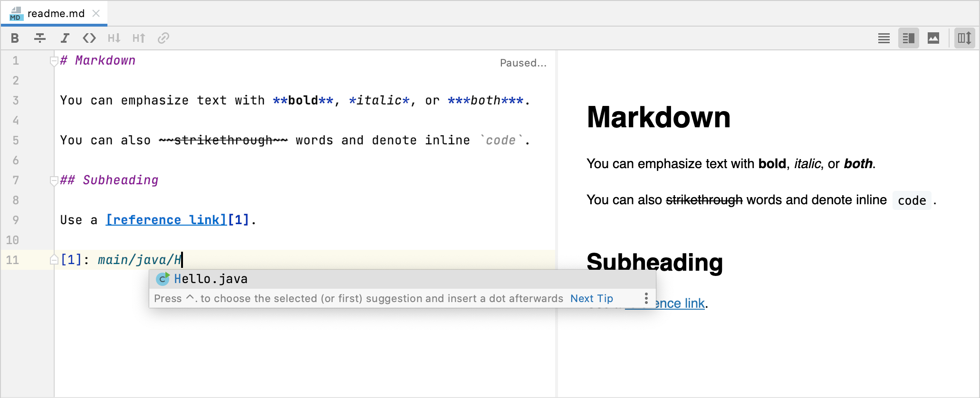Image resolution: width=980 pixels, height=398 pixels.
Task: Toggle vertical split layout
Action: [964, 38]
